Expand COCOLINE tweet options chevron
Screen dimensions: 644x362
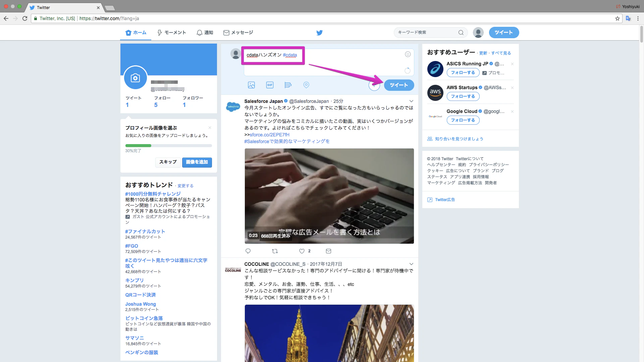(411, 264)
